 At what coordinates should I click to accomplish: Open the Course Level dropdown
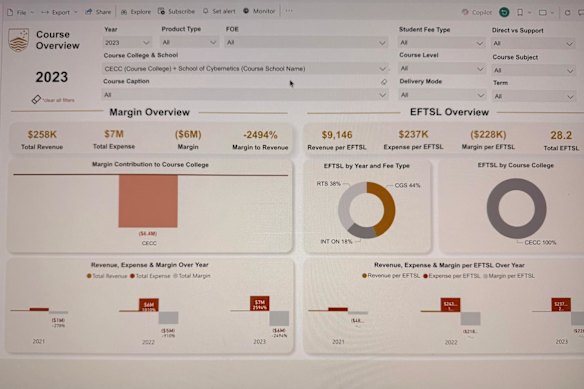point(441,69)
